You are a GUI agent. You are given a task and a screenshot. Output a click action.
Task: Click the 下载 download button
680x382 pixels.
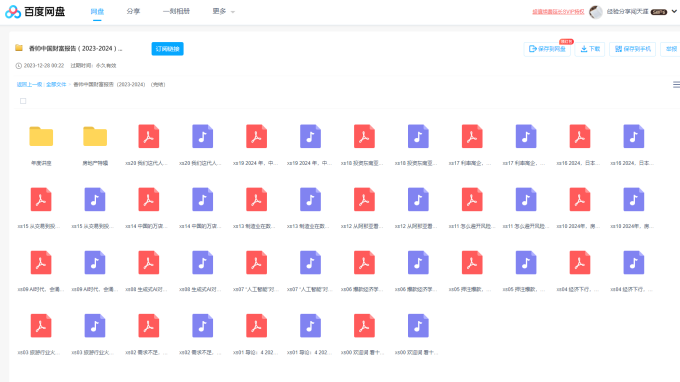coord(590,49)
